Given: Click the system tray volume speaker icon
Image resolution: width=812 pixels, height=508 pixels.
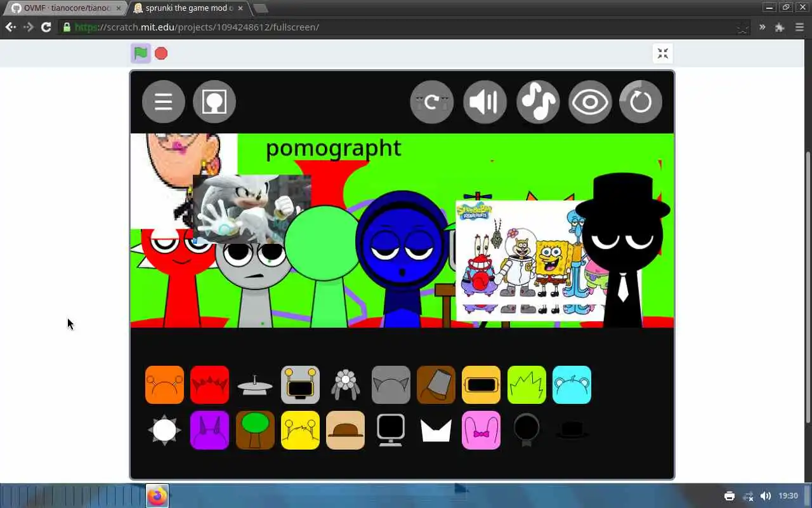Looking at the screenshot, I should [x=766, y=496].
